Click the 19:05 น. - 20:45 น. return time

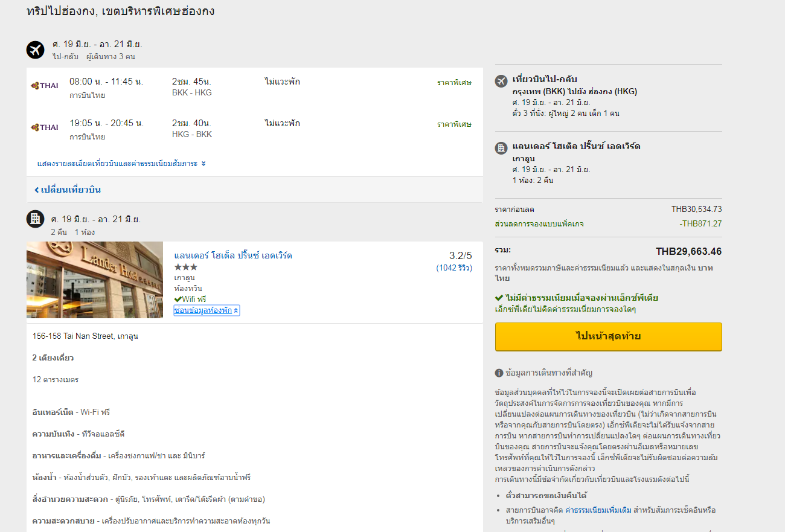pos(106,123)
